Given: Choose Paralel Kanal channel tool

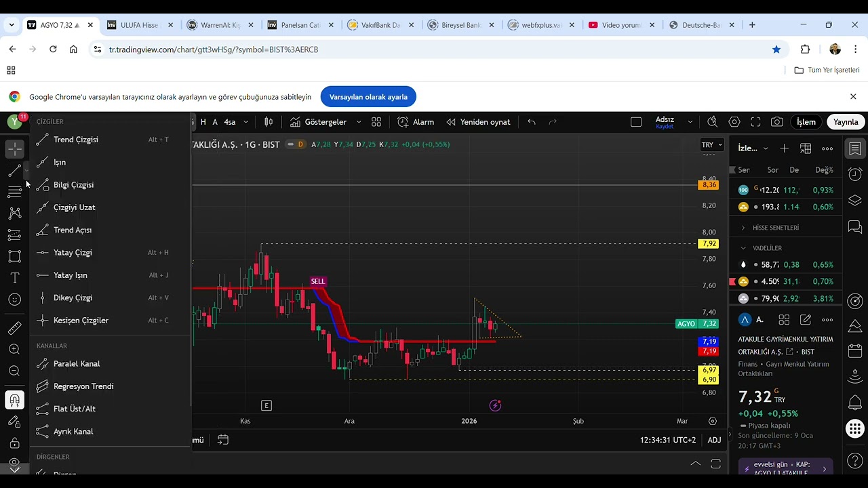Looking at the screenshot, I should [110, 363].
